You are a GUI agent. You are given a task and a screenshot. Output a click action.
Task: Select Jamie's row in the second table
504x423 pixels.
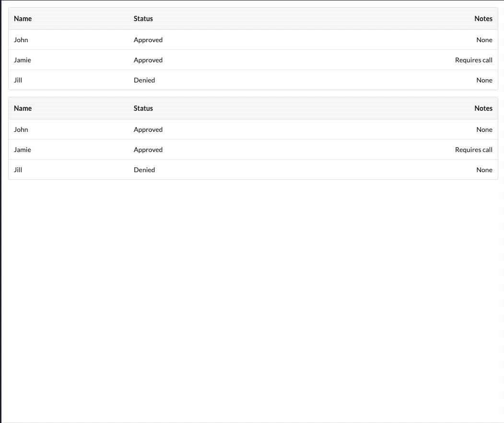[23, 150]
